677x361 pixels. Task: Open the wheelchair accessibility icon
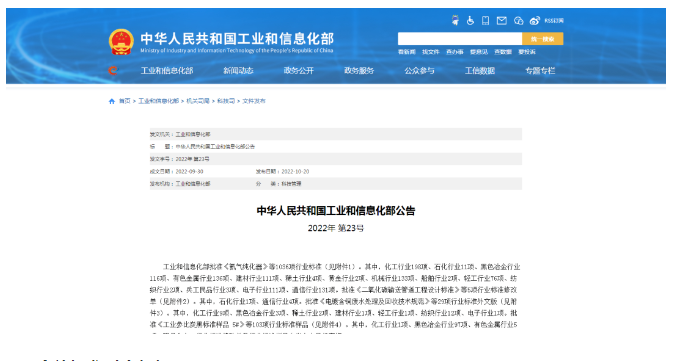(x=470, y=20)
